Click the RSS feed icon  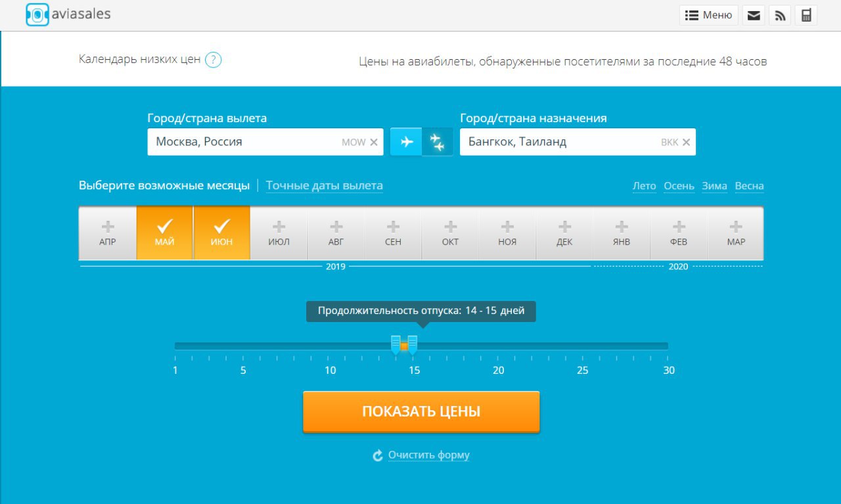click(780, 15)
